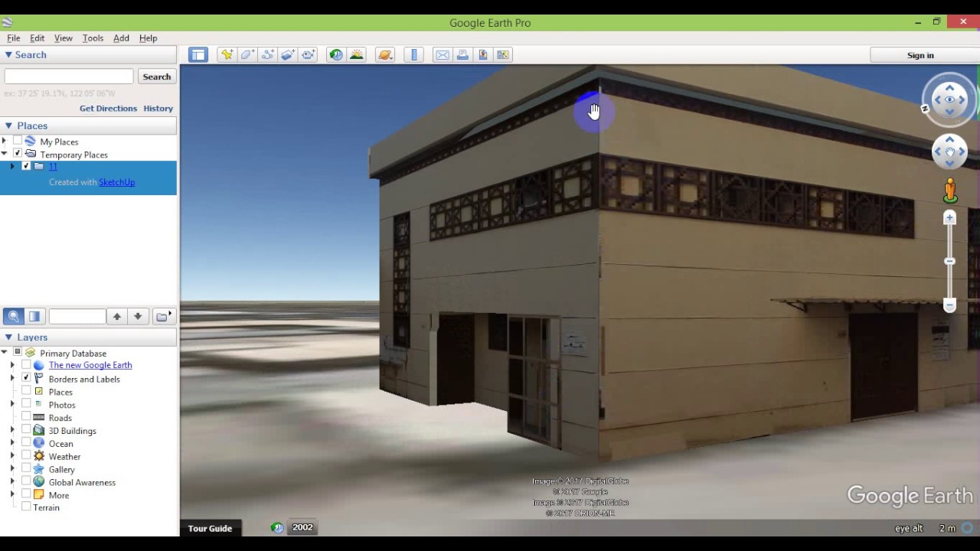Save image toolbar icon
The image size is (980, 551).
[483, 54]
